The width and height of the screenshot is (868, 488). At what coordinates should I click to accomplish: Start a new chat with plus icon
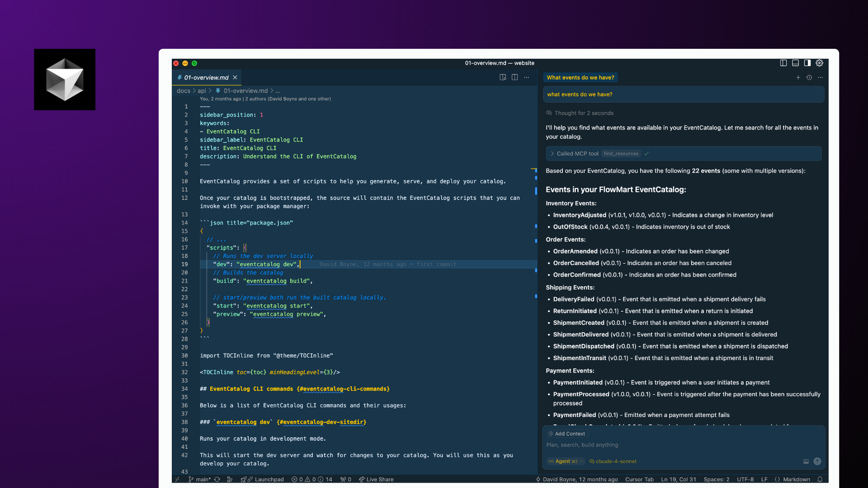point(798,77)
